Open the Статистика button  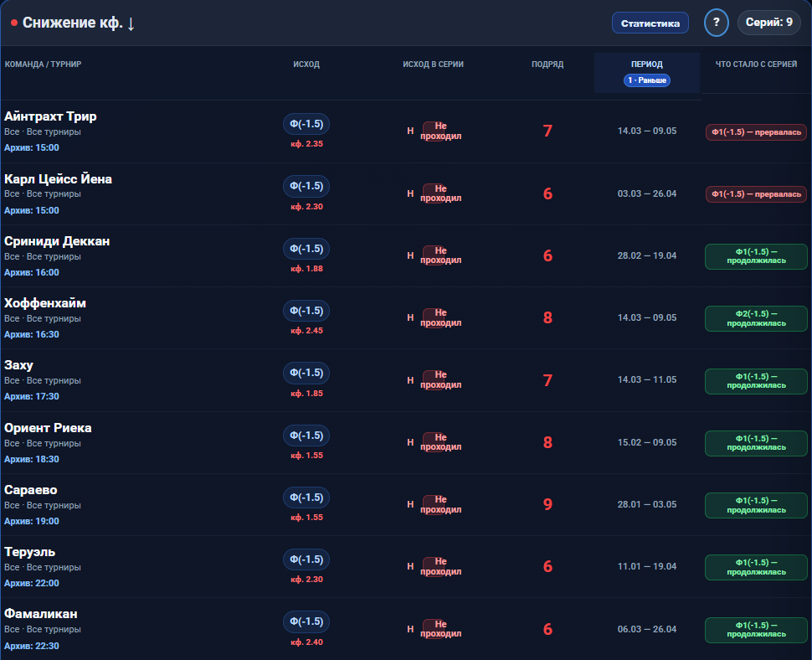(650, 23)
